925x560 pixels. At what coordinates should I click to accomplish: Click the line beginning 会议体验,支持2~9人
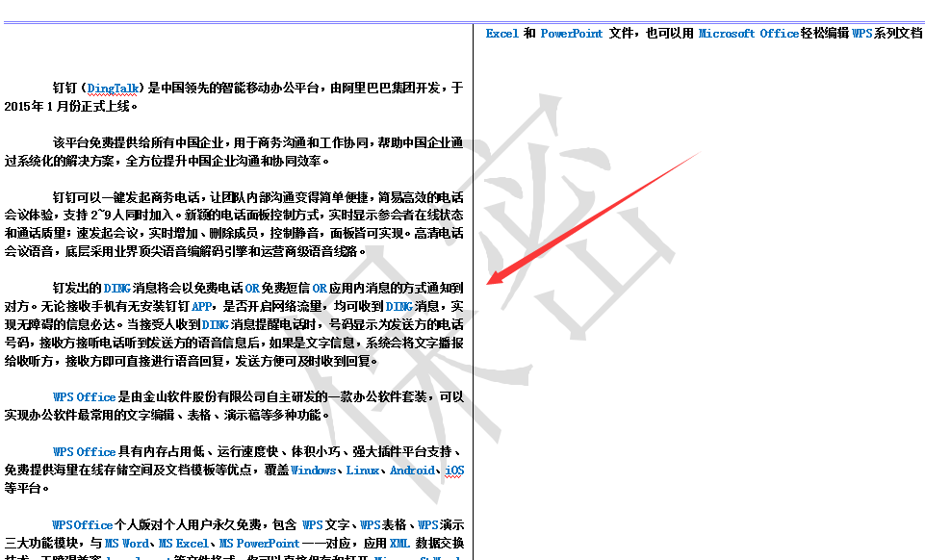click(x=234, y=216)
